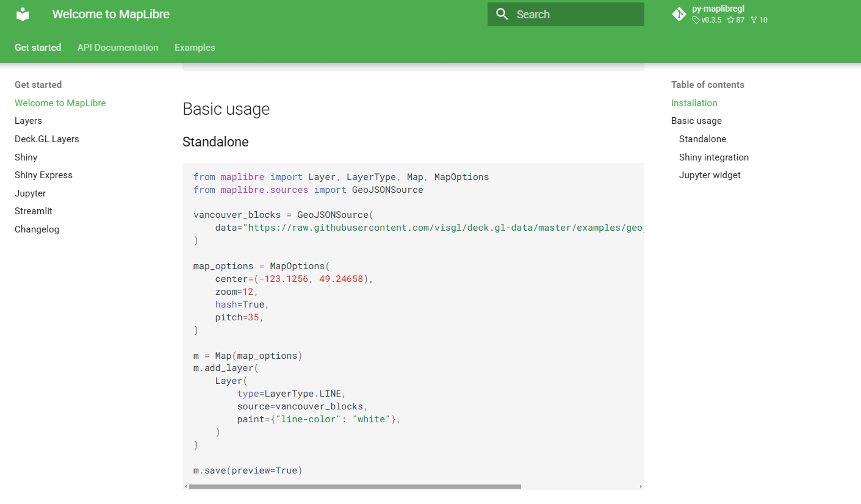Open the py-maplibregl repository link
Image resolution: width=861 pixels, height=504 pixels.
718,9
